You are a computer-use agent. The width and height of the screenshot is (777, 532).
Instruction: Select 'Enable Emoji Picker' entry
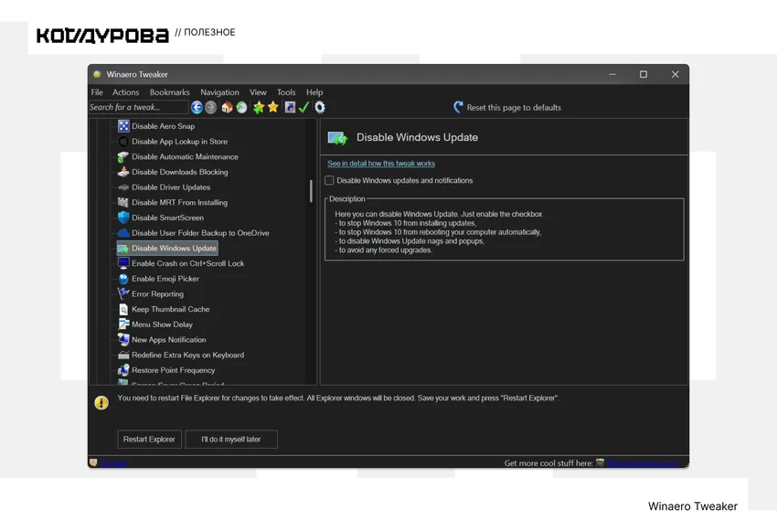tap(165, 279)
